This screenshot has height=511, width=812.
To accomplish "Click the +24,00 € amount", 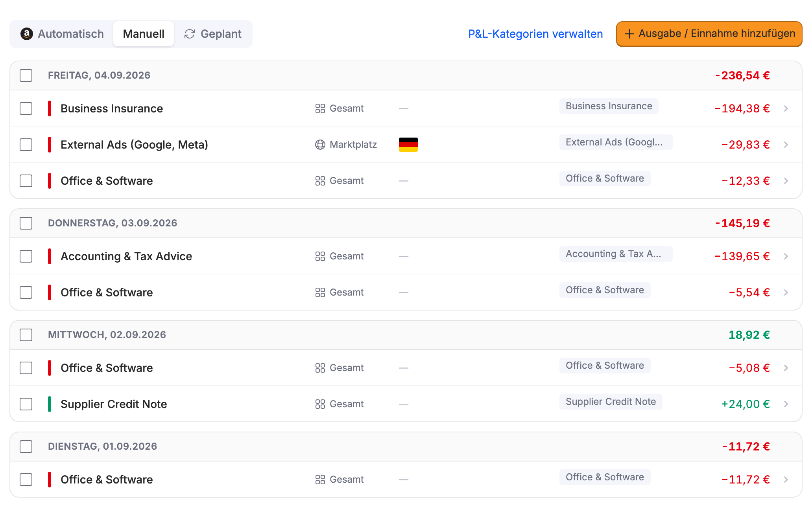I will click(x=746, y=404).
